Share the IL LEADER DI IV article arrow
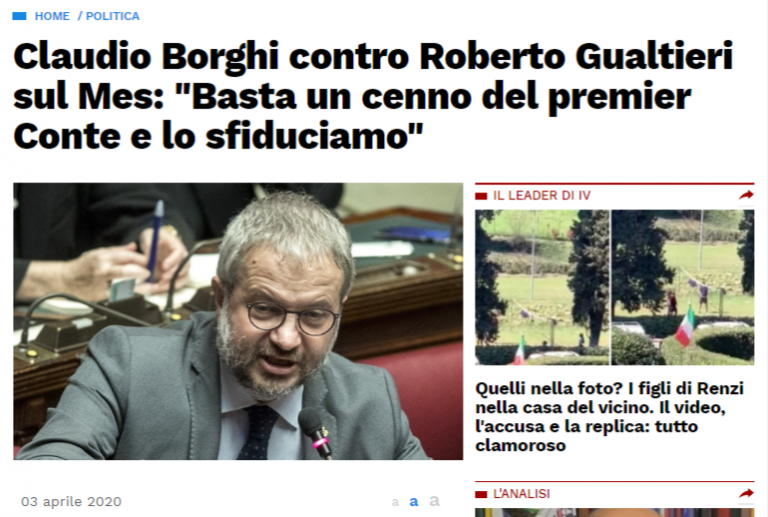The height and width of the screenshot is (517, 768). (746, 195)
